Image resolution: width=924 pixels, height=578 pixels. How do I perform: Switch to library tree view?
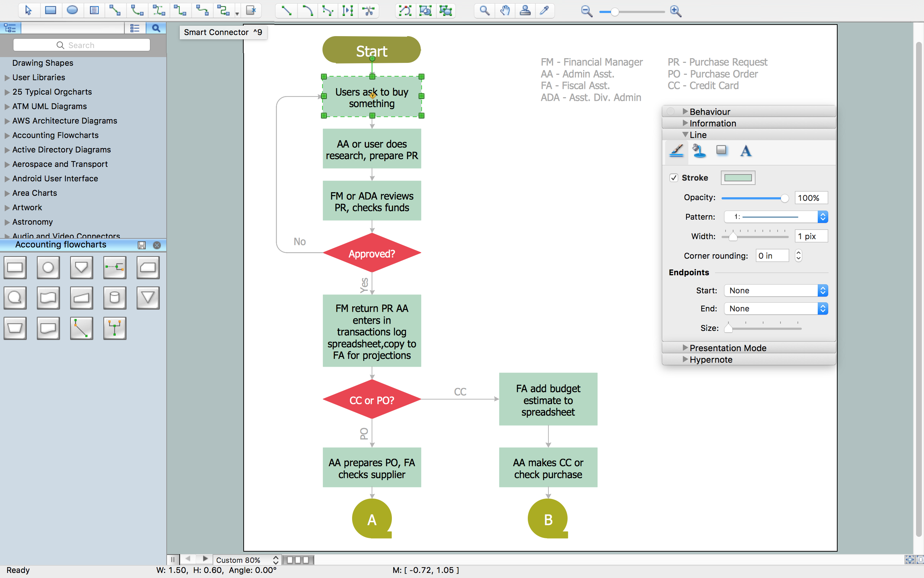[x=10, y=28]
